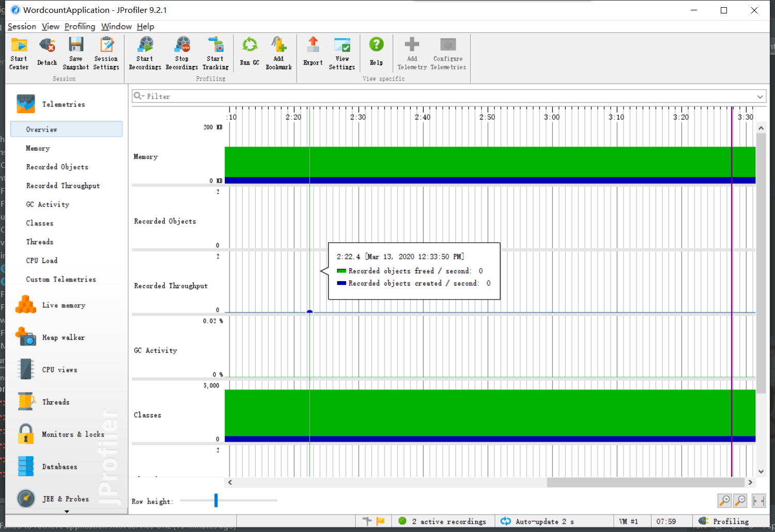
Task: Click the GC Activity row label
Action: coord(156,350)
